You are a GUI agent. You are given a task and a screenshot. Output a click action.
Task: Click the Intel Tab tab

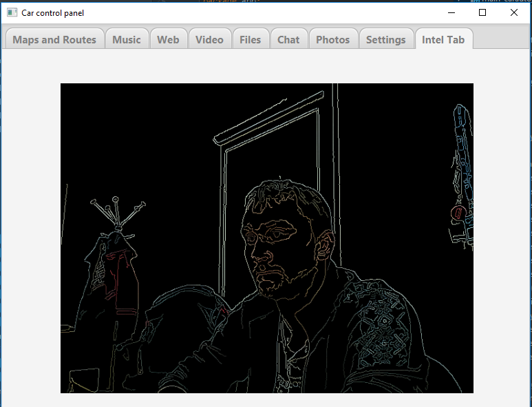[x=443, y=39]
